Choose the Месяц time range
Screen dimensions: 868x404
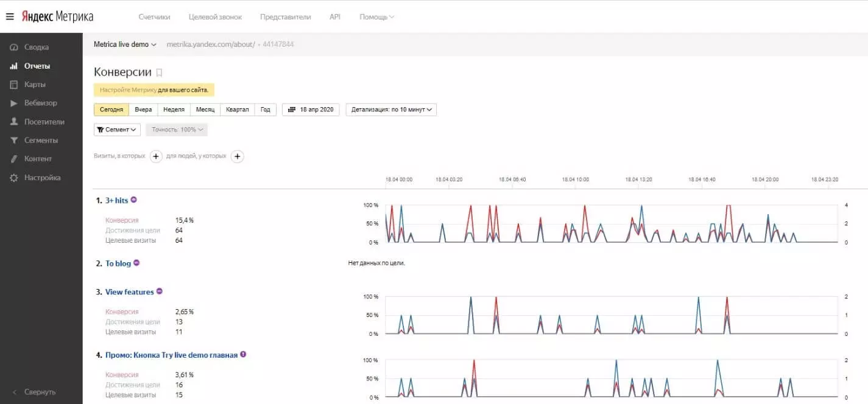coord(205,110)
